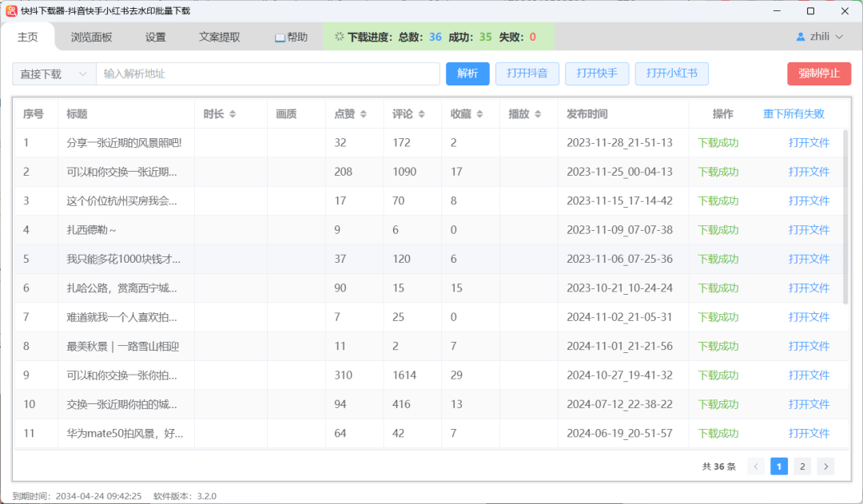The height and width of the screenshot is (504, 863).
Task: Sort by 收藏 column sort arrows
Action: pos(479,114)
